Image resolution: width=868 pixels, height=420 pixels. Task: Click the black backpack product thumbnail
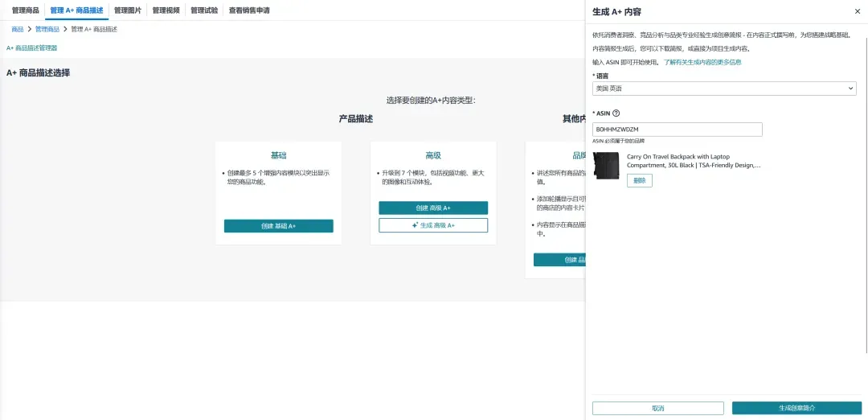tap(606, 166)
